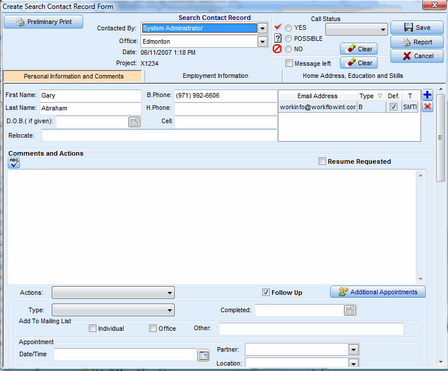The height and width of the screenshot is (371, 448).
Task: Click the Report button
Action: (x=417, y=42)
